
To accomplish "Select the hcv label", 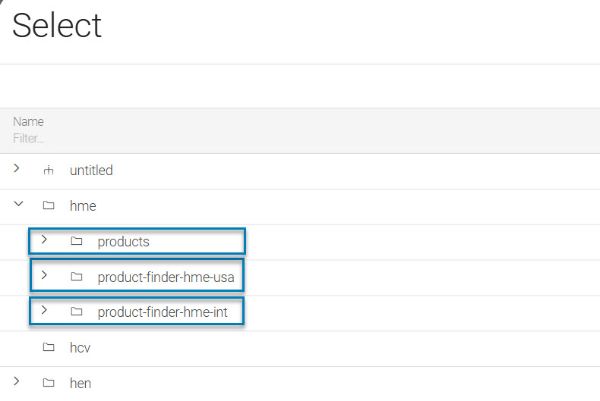I will (80, 348).
